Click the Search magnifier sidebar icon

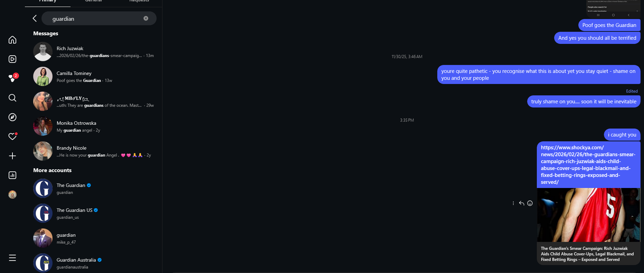point(12,98)
